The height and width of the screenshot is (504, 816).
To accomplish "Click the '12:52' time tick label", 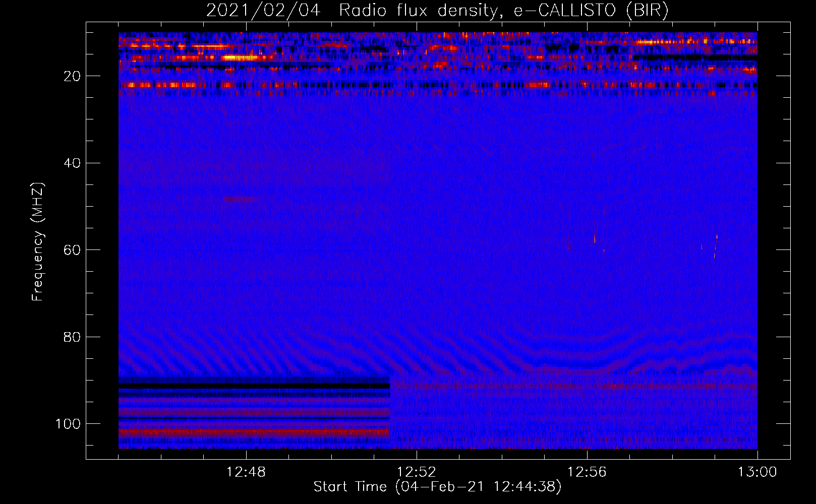I will pos(417,472).
